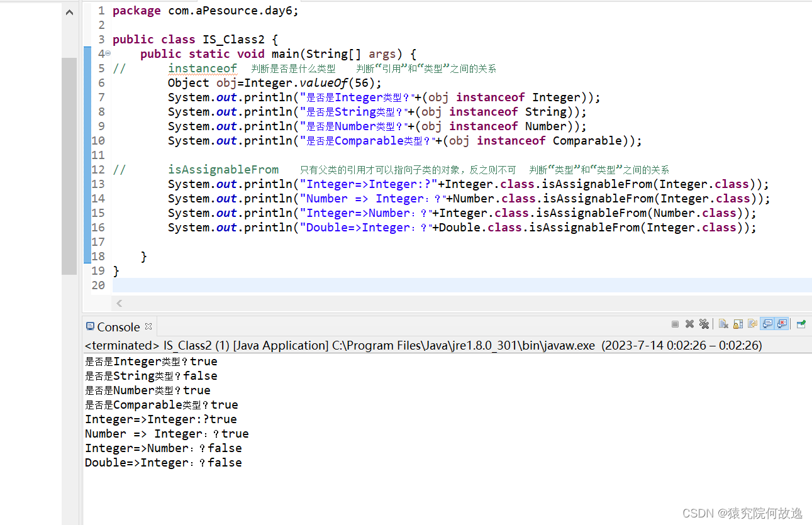This screenshot has height=525, width=812.
Task: Collapse the main method fold marker
Action: 108,53
